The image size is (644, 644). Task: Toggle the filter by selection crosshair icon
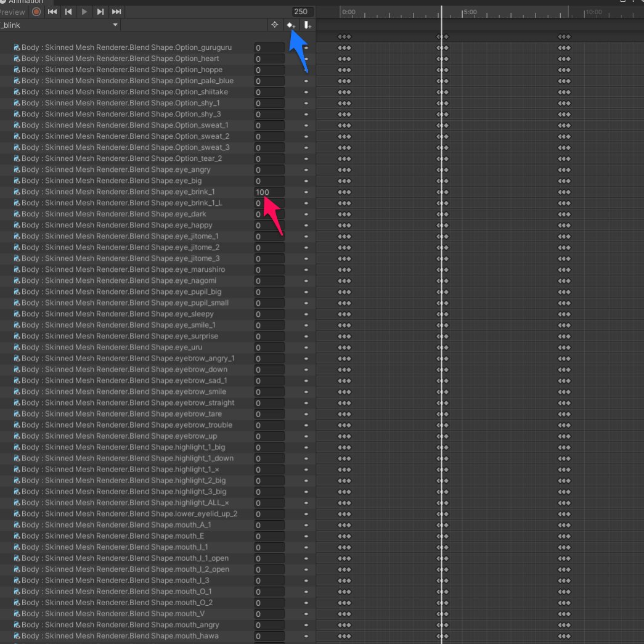(275, 25)
